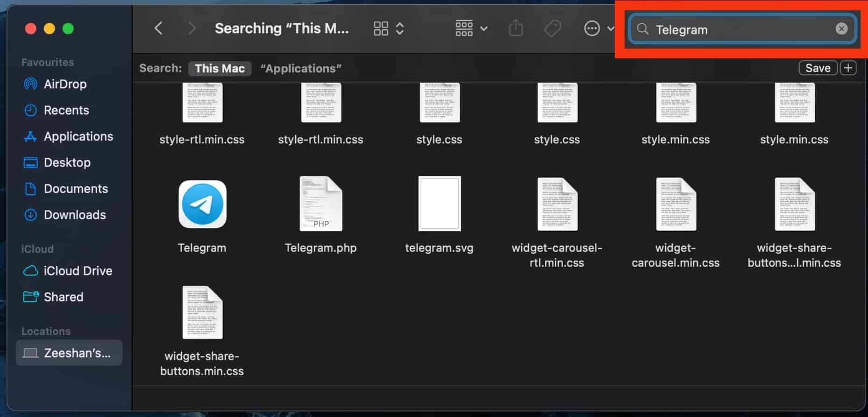The image size is (868, 417).
Task: Select the Telegram.php file icon
Action: point(321,204)
